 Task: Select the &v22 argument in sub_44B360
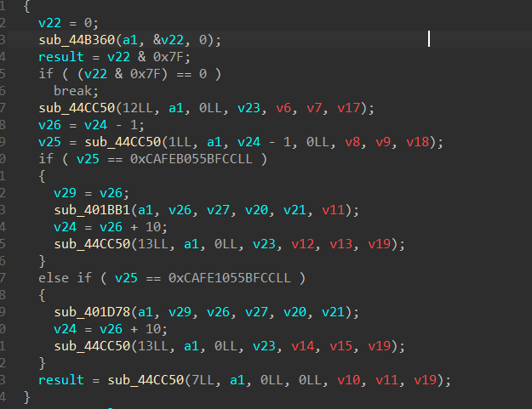point(169,40)
